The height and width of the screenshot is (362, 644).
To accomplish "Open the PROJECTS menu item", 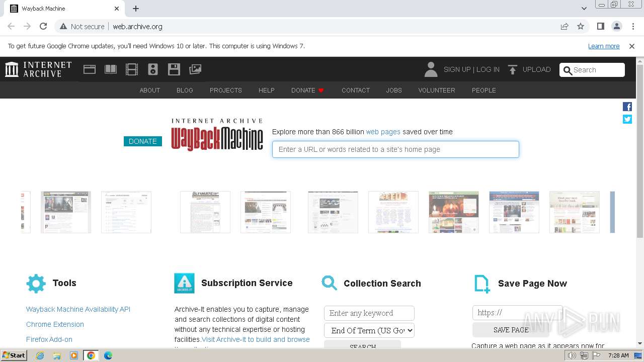I will tap(226, 90).
